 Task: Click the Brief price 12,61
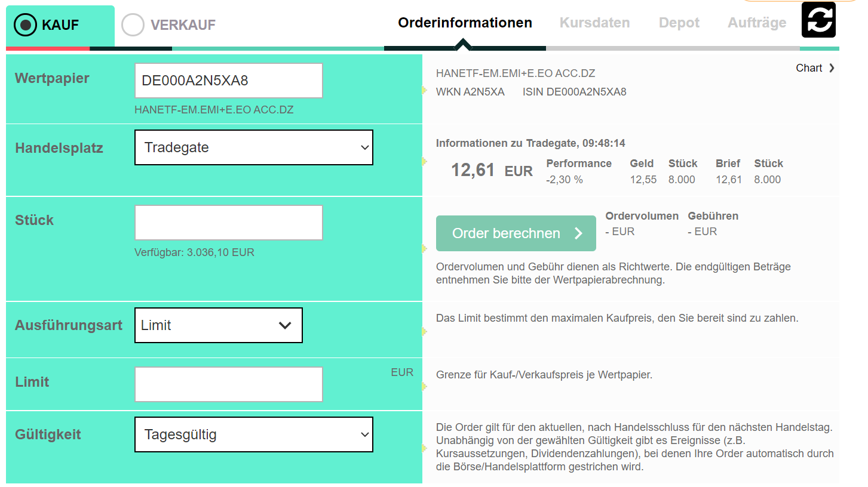click(x=728, y=180)
